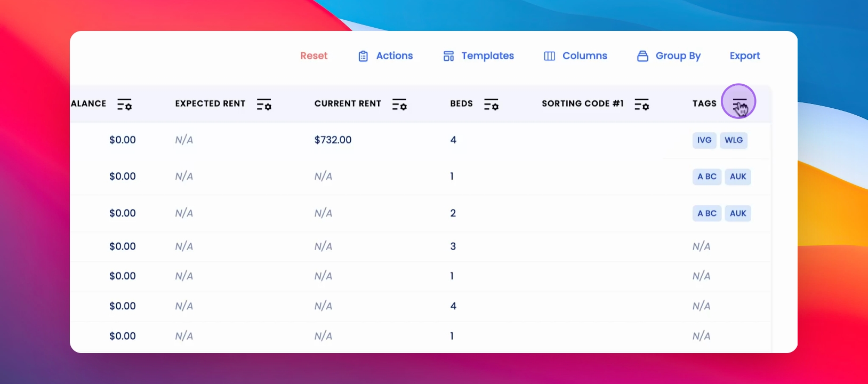This screenshot has height=384, width=868.
Task: Open the Actions menu
Action: (x=385, y=56)
